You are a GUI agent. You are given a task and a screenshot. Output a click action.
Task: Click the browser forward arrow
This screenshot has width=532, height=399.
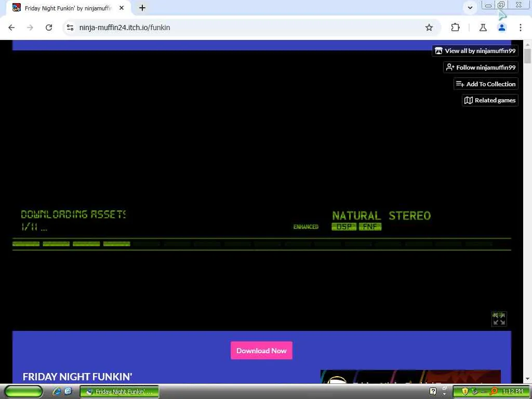point(30,28)
